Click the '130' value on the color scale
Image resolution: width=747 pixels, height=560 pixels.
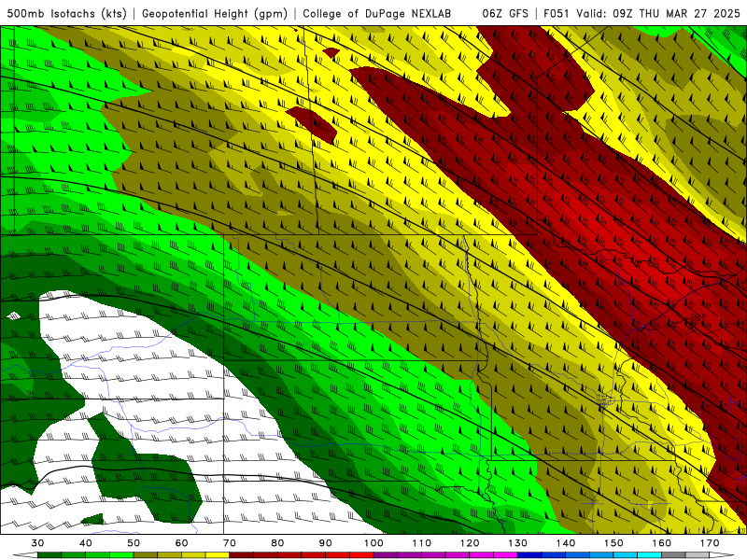click(x=518, y=543)
